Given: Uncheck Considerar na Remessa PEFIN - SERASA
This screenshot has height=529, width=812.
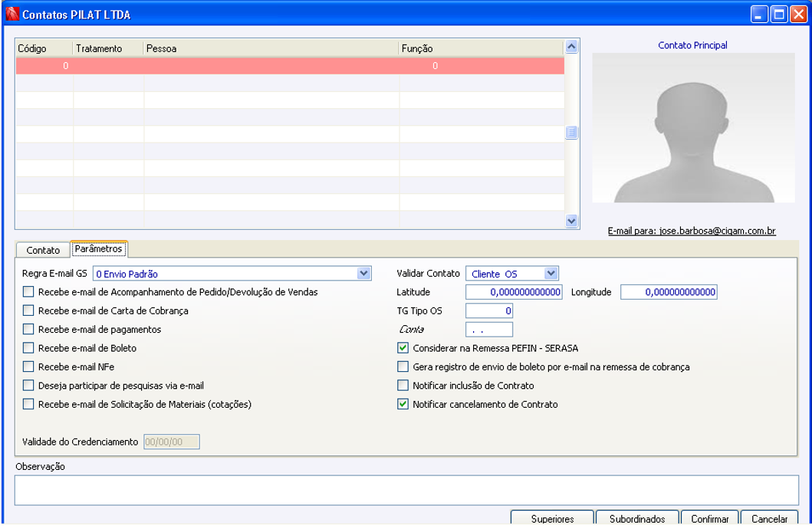Looking at the screenshot, I should [x=403, y=348].
